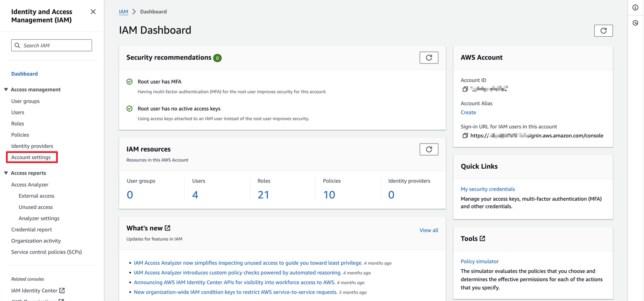This screenshot has width=644, height=301.
Task: Copy the IAM sign-in URL
Action: click(x=465, y=136)
